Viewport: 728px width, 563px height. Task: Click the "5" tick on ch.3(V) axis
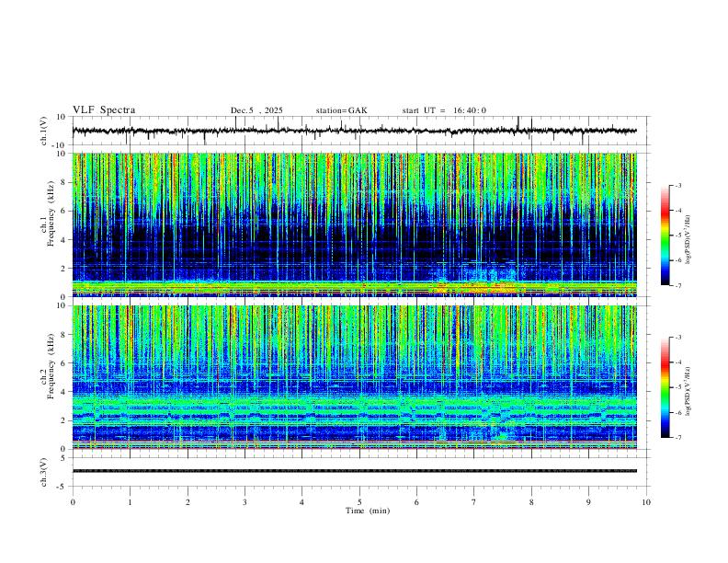point(63,458)
